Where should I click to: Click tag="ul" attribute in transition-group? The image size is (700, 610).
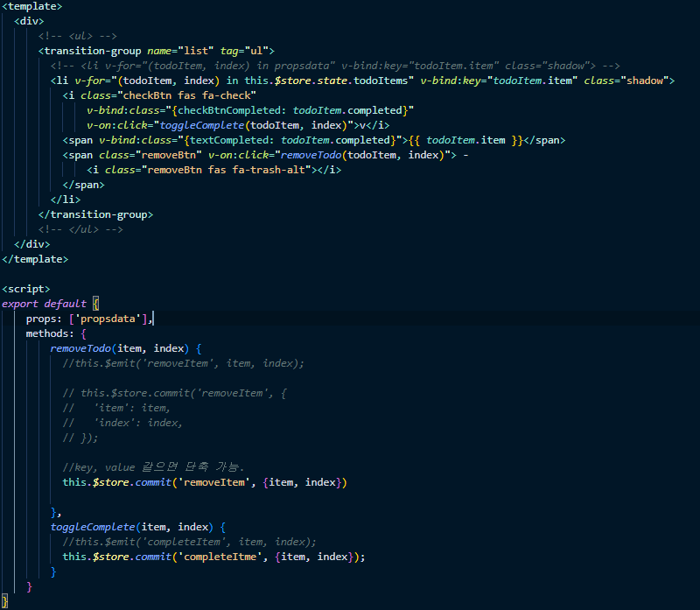tap(244, 51)
